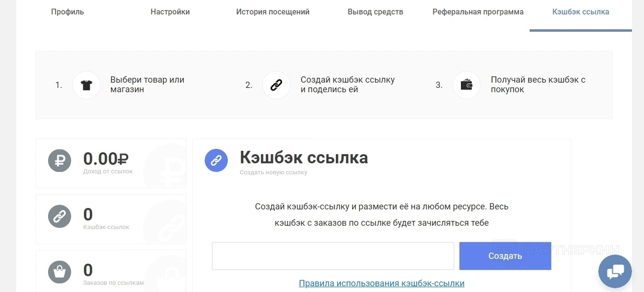This screenshot has height=292, width=644.
Task: Go to the Вывод средств tab
Action: 375,12
